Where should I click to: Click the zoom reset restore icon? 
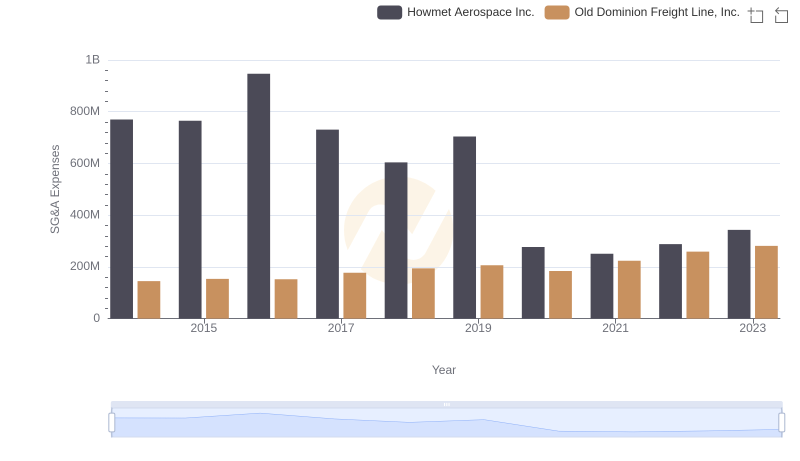[781, 15]
